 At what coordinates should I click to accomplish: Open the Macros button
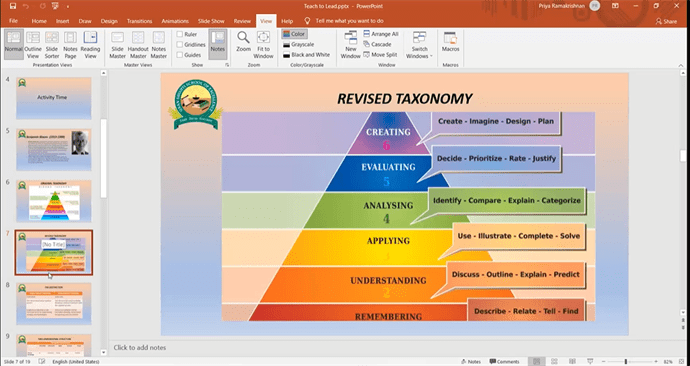pyautogui.click(x=450, y=41)
